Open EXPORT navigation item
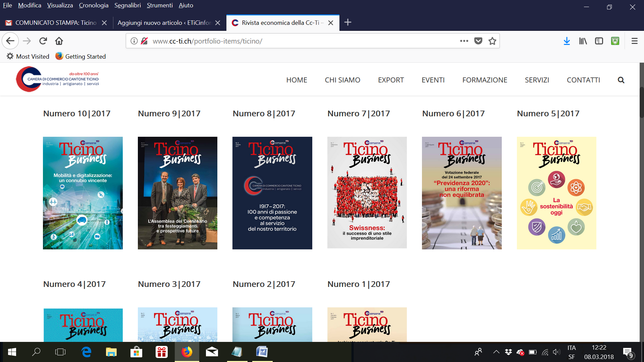Screen dimensions: 644x362 (x=391, y=80)
